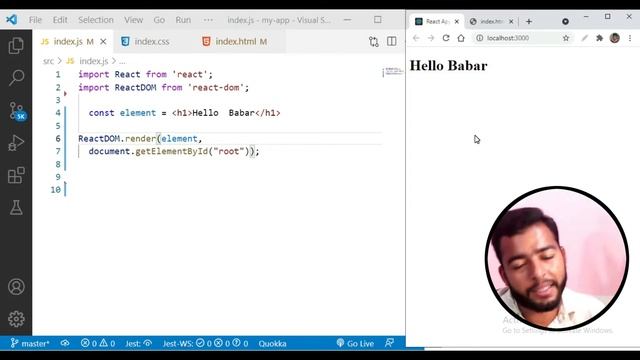This screenshot has height=360, width=640.
Task: Open a new tab in Chrome
Action: coord(529,21)
